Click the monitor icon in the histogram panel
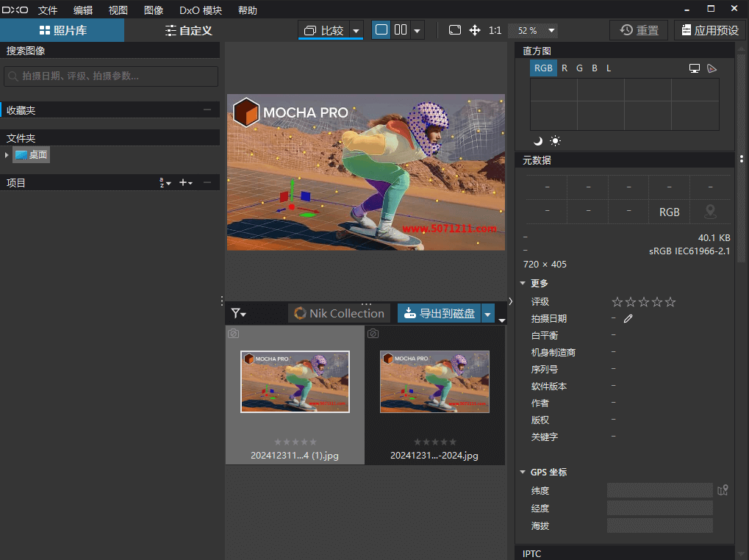The height and width of the screenshot is (560, 749). (694, 68)
